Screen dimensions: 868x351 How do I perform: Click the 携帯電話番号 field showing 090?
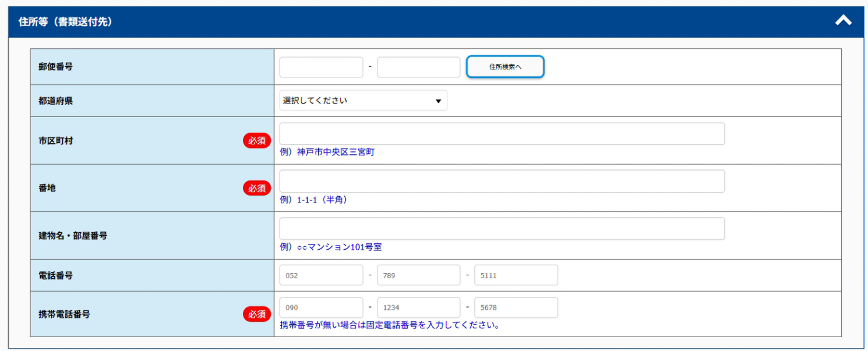(321, 307)
